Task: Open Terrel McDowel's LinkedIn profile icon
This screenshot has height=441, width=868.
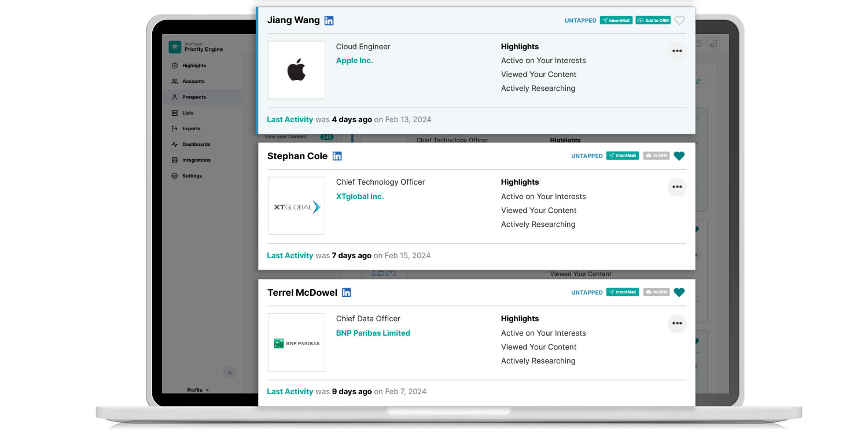Action: (x=346, y=293)
